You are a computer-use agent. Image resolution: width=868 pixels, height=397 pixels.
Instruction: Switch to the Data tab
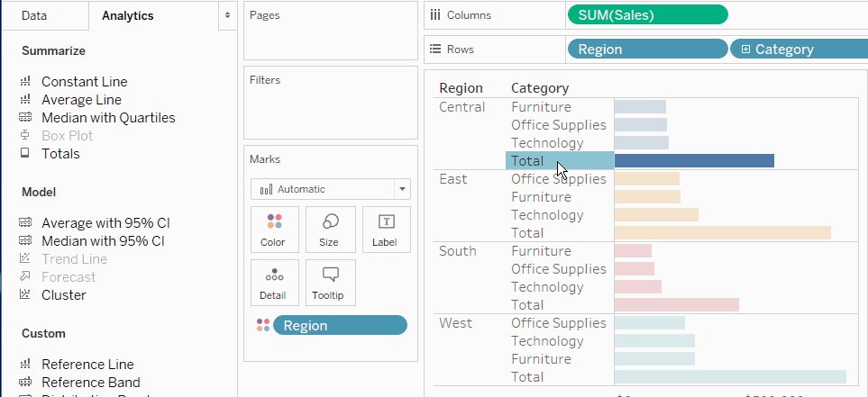tap(34, 16)
